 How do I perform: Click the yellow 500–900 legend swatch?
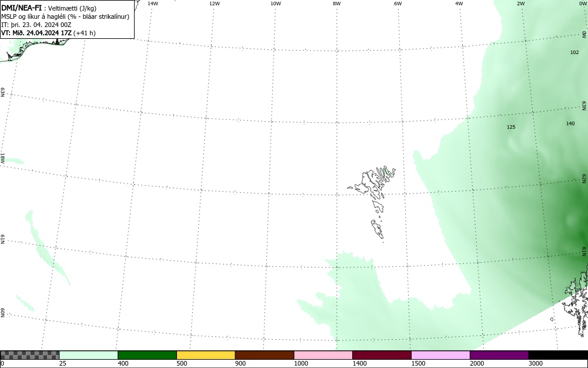click(206, 355)
